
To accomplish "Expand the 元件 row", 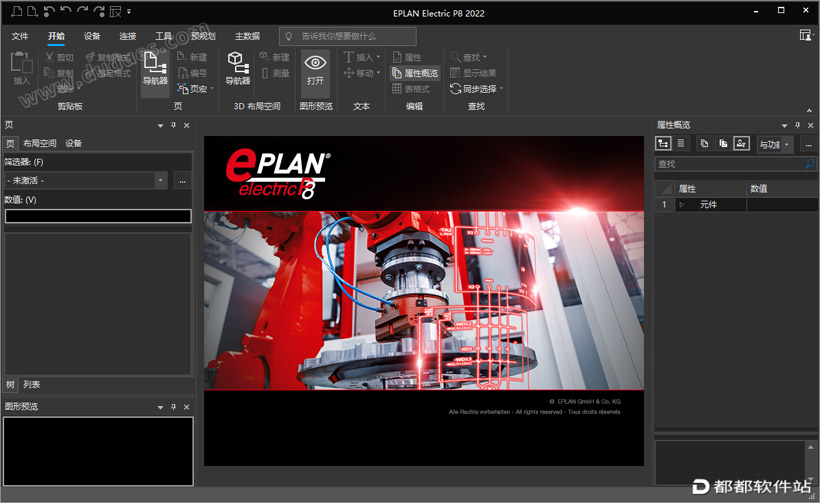I will point(681,204).
